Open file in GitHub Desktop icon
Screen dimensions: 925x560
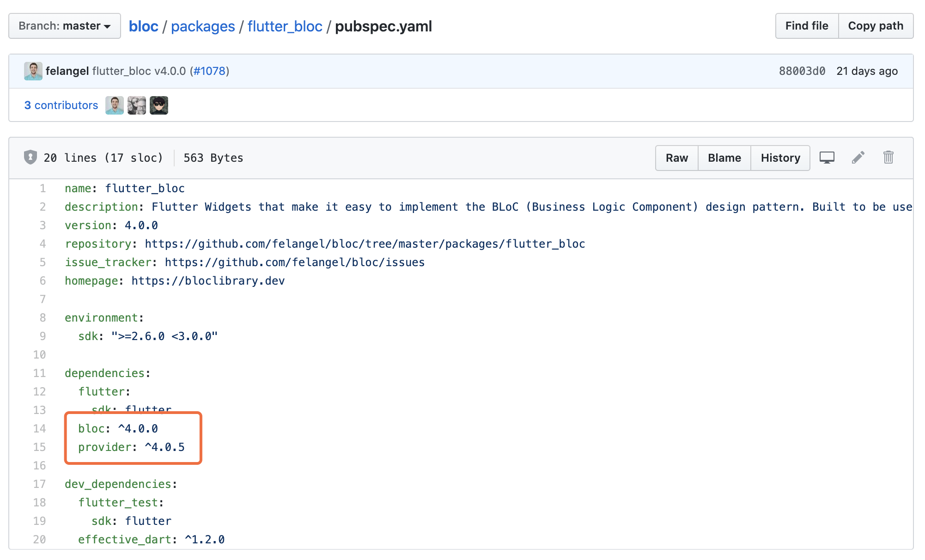click(x=827, y=158)
